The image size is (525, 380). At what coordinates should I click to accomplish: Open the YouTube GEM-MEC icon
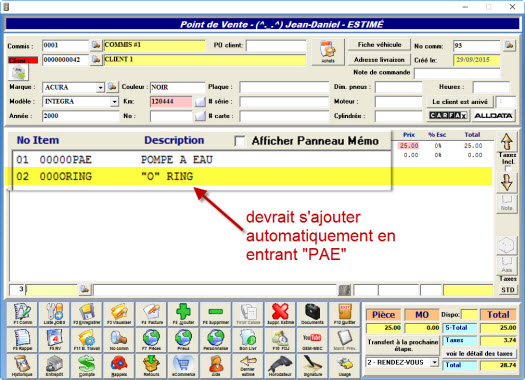312,340
